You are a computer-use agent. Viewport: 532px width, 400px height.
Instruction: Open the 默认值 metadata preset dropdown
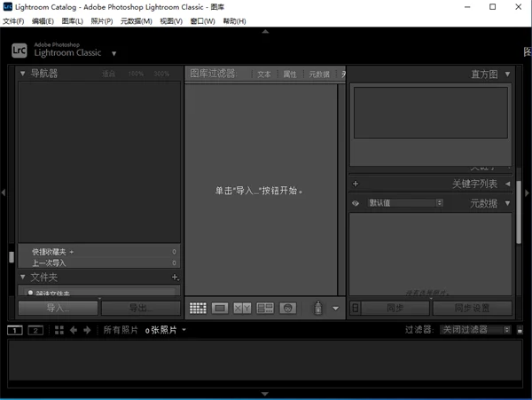(x=405, y=203)
